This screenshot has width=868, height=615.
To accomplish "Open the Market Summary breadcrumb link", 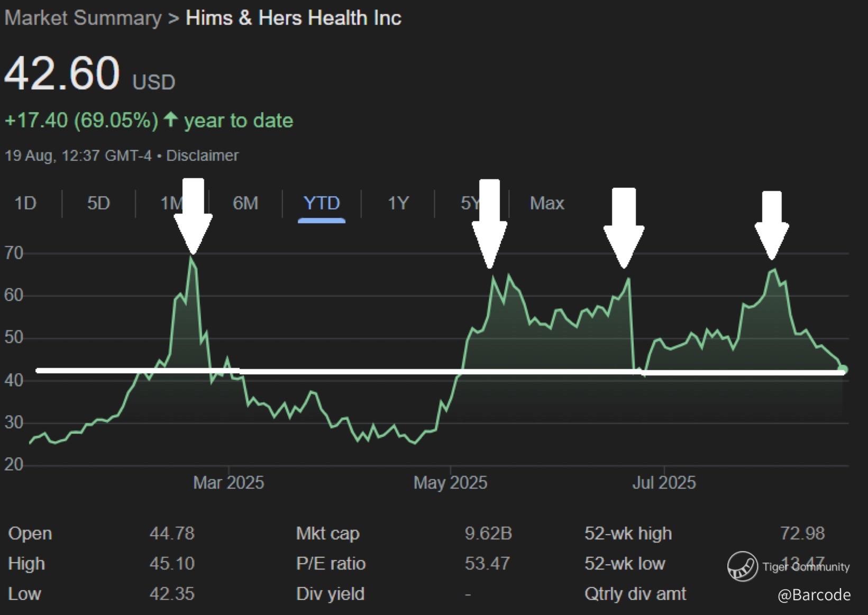I will (x=83, y=18).
